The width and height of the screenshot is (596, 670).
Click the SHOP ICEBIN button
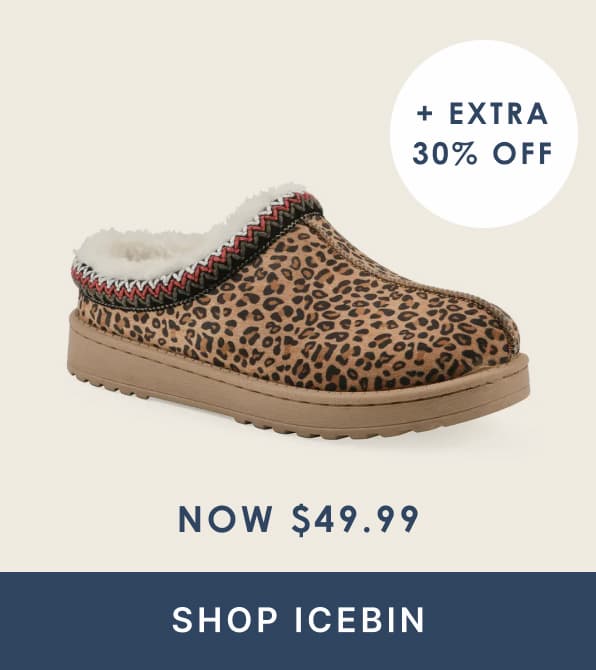tap(298, 620)
